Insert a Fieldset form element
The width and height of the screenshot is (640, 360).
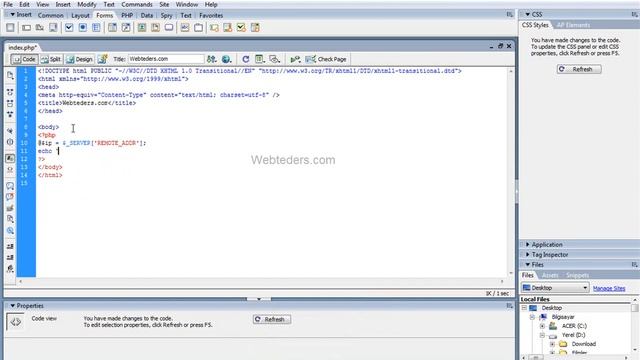click(198, 28)
